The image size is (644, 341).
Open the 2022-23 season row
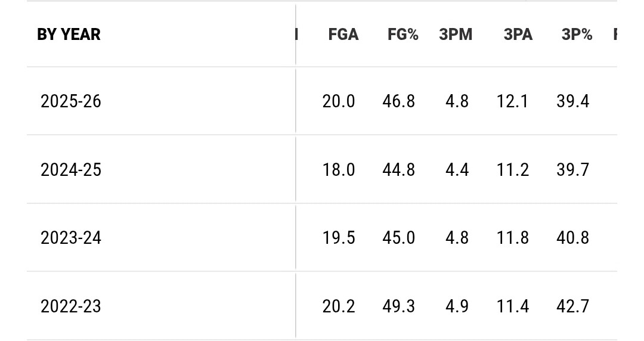point(71,306)
